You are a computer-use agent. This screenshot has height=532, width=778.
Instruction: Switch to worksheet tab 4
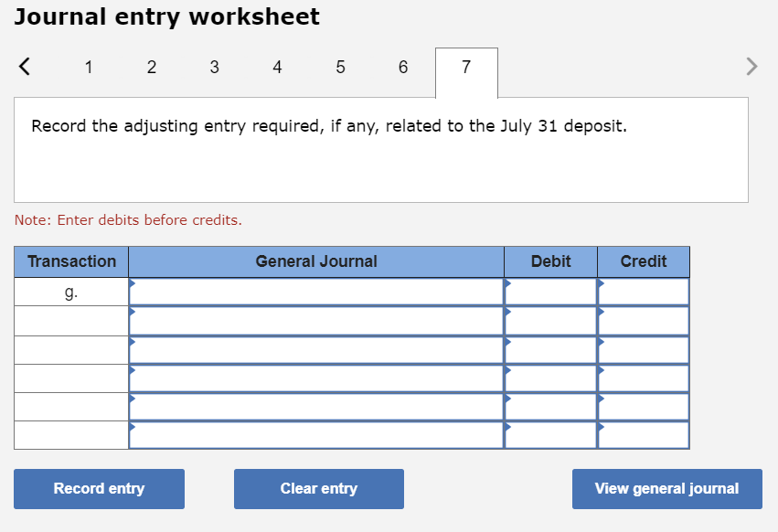(x=277, y=67)
